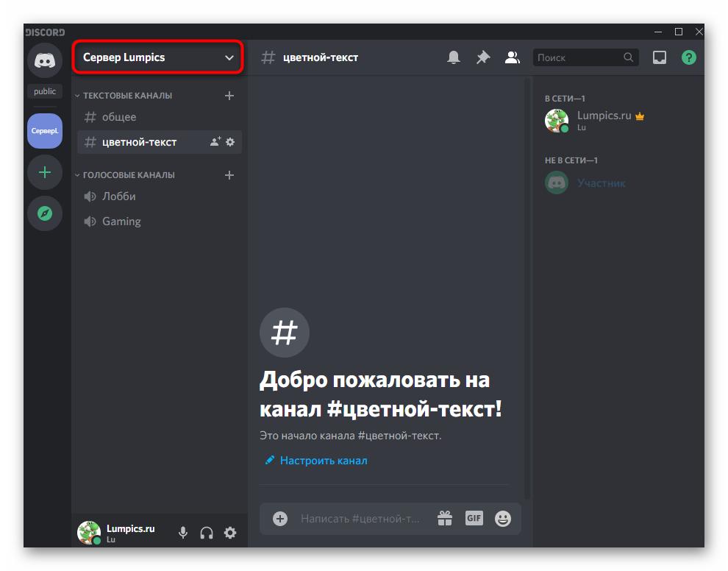This screenshot has width=728, height=571.
Task: Open Explore Public Servers compass icon
Action: point(45,213)
